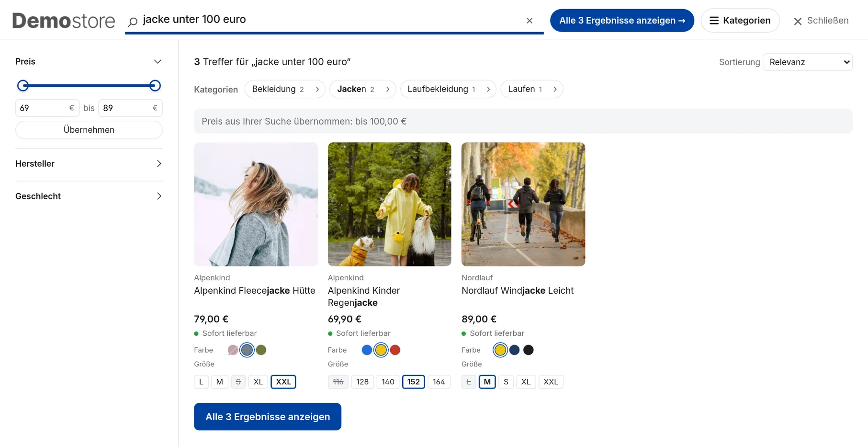
Task: Select the Laufbekleidung category chip
Action: (448, 89)
